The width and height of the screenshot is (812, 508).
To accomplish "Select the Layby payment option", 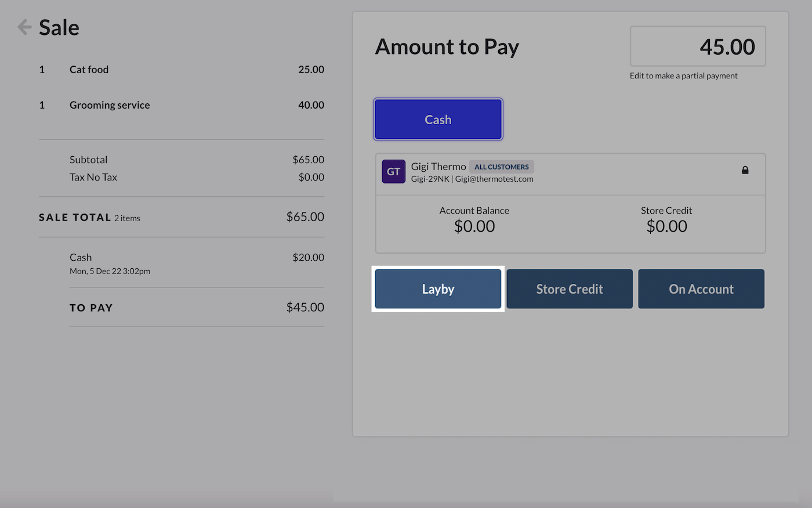I will pos(438,289).
